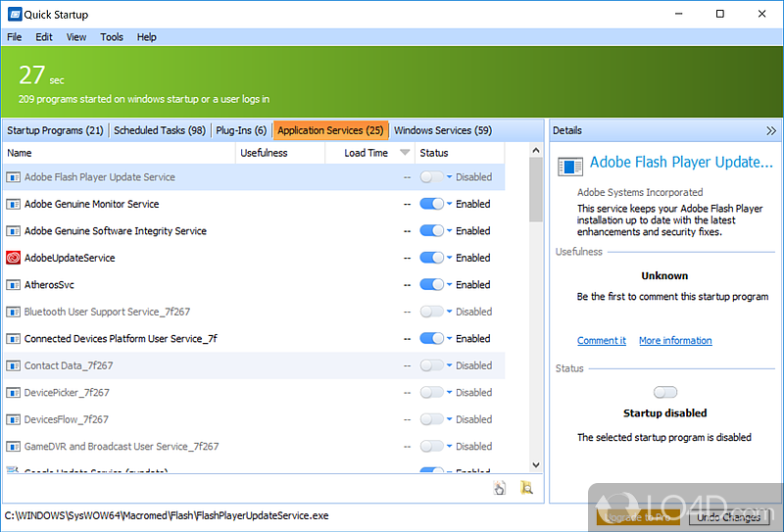This screenshot has width=784, height=532.
Task: Click the AtherosSvc service icon
Action: pyautogui.click(x=14, y=285)
